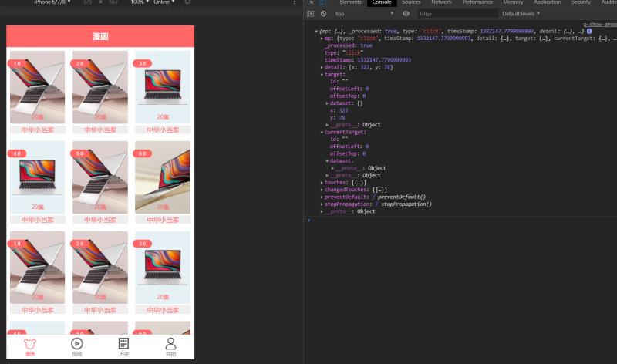Open the iPhone 6/7/8 device dropdown
Image resolution: width=617 pixels, height=364 pixels.
(52, 2)
